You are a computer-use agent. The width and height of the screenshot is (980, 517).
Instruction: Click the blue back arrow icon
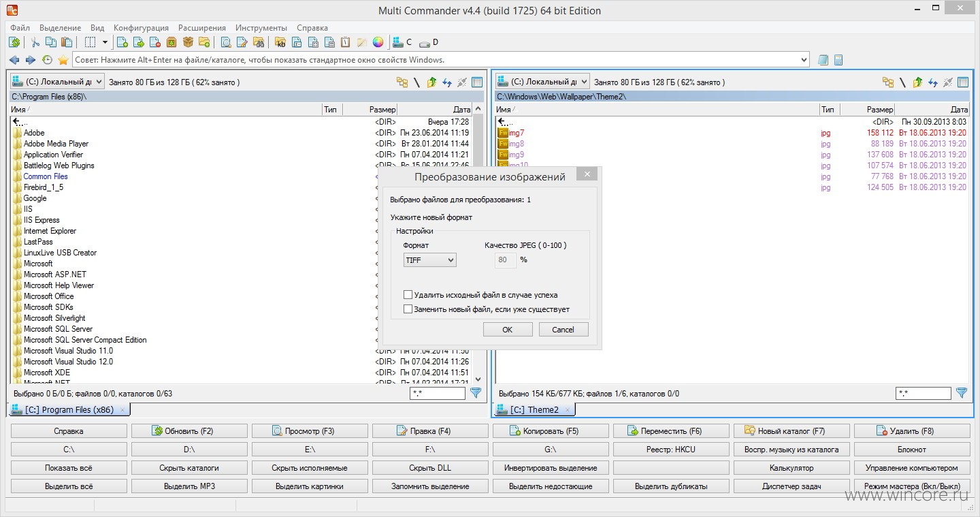14,60
